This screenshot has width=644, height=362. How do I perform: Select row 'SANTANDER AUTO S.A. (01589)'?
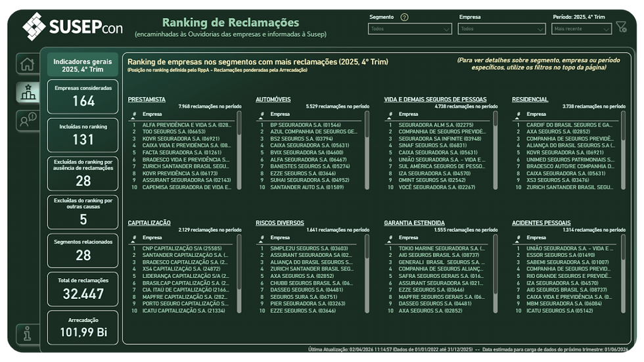pos(310,187)
